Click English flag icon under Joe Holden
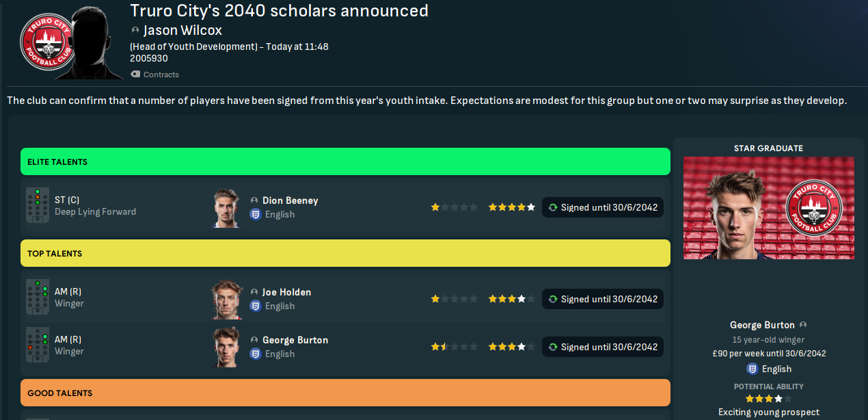 point(256,306)
